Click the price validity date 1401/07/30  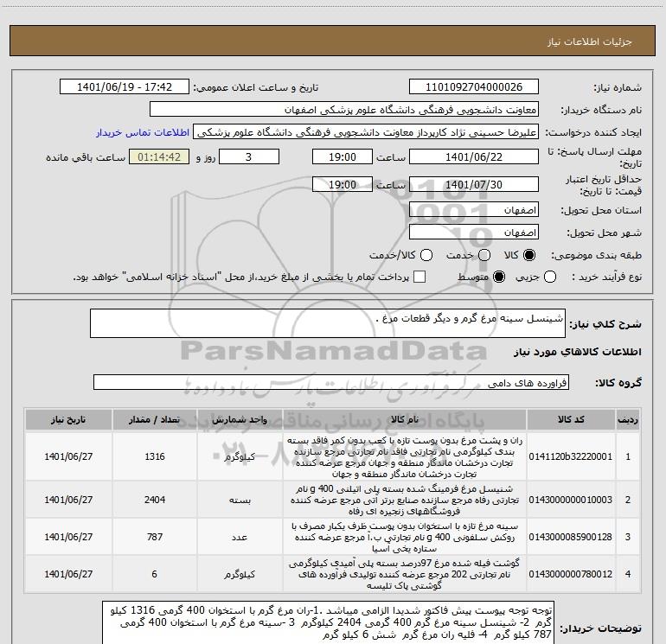[x=474, y=184]
